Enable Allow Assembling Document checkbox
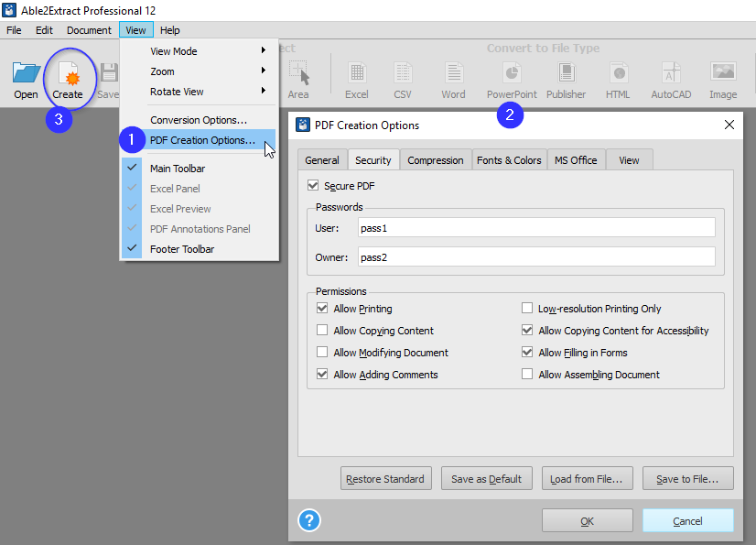 pyautogui.click(x=527, y=374)
